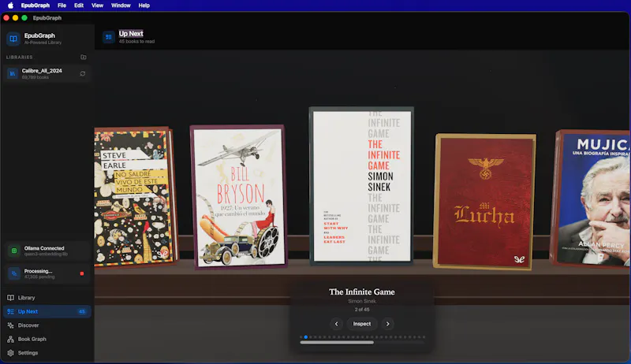Select the Steve Earle book cover
Screen dimensions: 631x364
[136, 197]
